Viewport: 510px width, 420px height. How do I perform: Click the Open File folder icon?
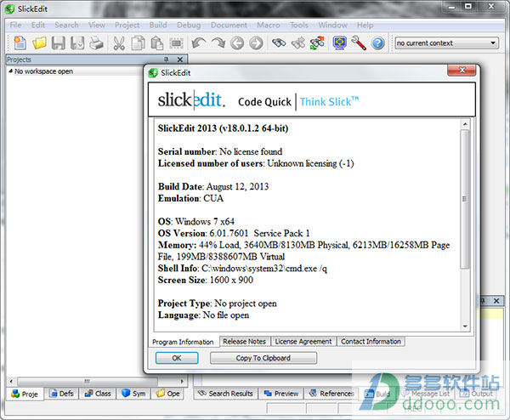coord(39,43)
